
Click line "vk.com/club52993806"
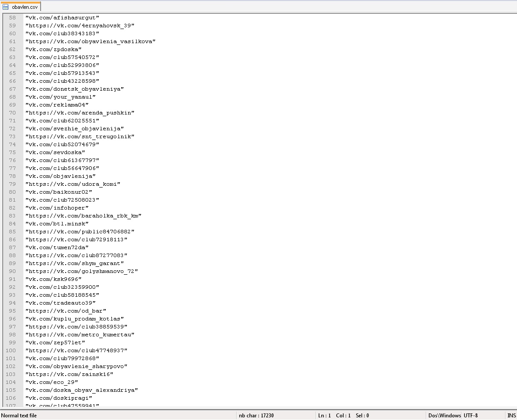[62, 65]
